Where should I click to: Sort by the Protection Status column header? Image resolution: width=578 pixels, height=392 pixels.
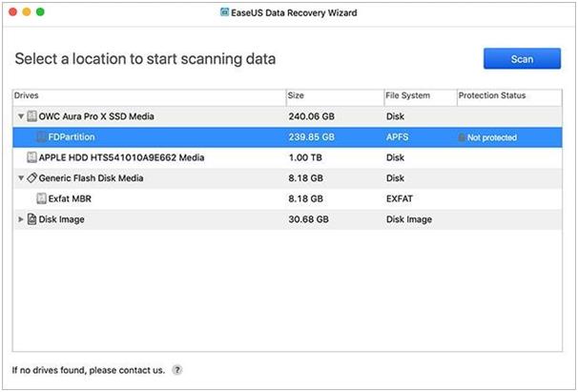509,96
